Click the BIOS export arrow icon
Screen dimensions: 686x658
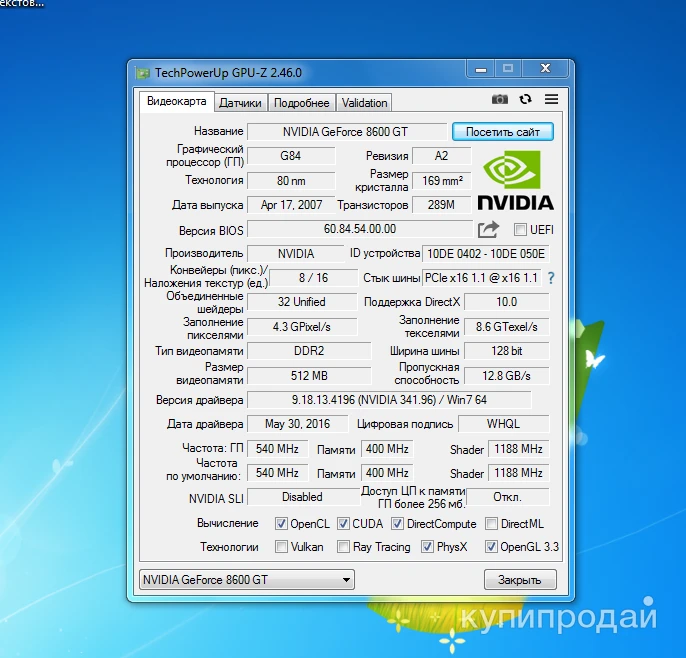488,230
